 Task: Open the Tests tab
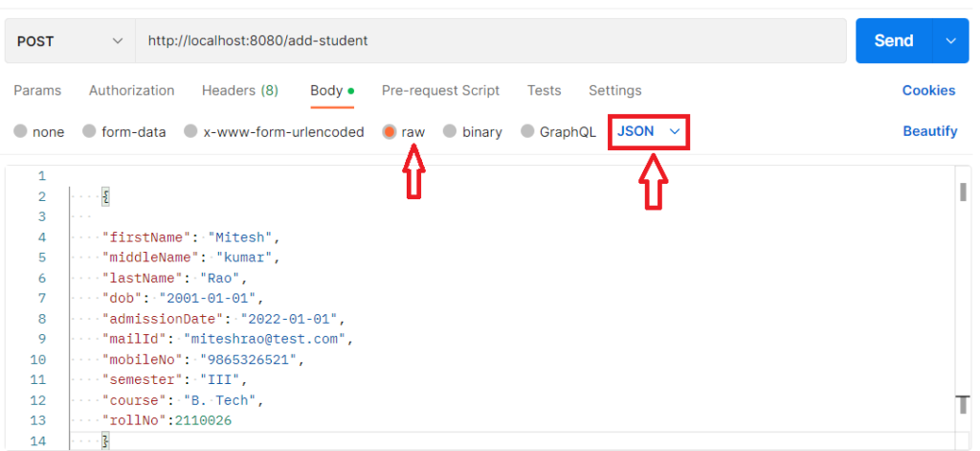[545, 91]
